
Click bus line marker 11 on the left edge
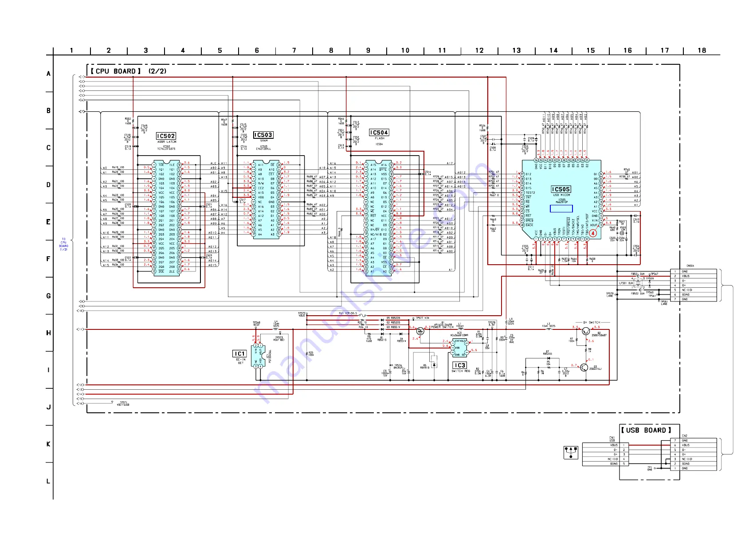(x=81, y=329)
